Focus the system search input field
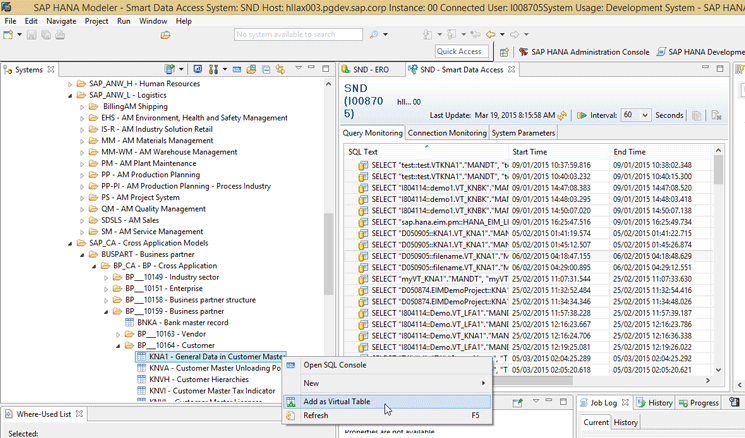745x438 pixels. [298, 34]
